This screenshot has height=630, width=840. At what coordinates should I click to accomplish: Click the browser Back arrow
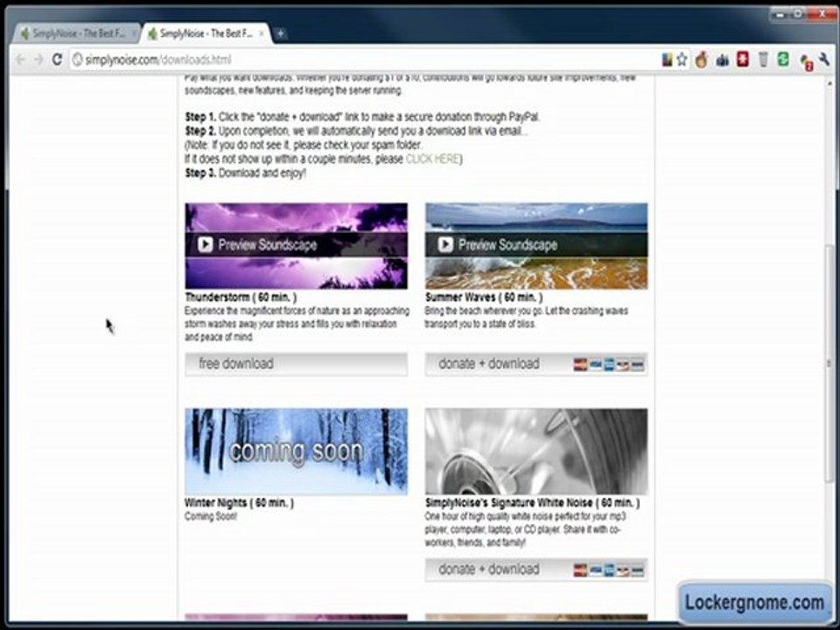20,59
